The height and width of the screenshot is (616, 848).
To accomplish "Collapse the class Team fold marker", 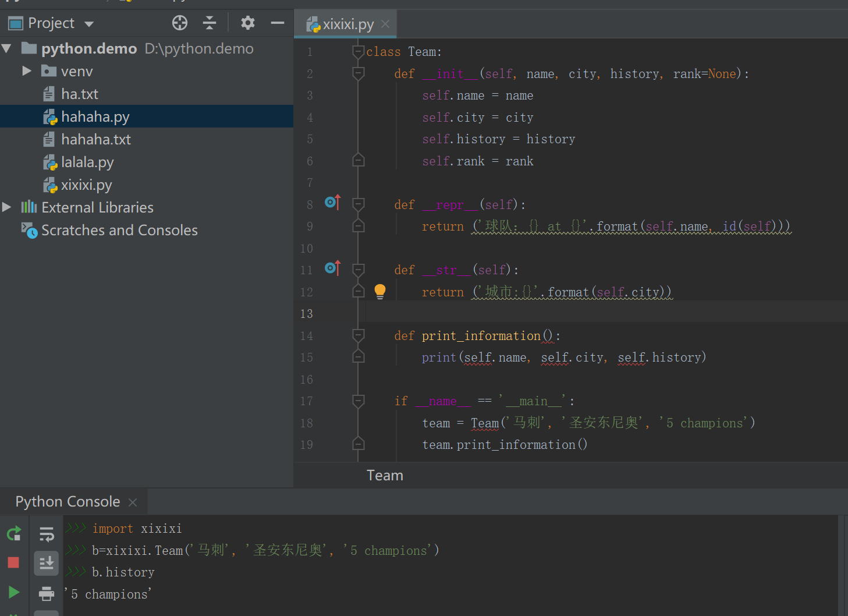I will [x=359, y=52].
